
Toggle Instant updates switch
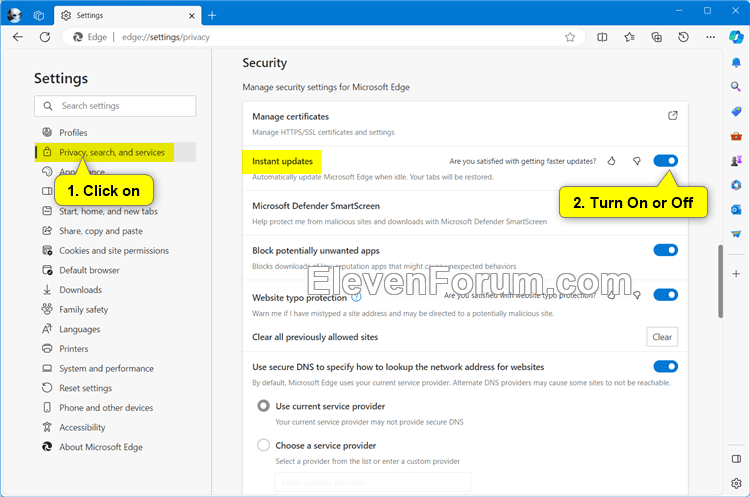(x=665, y=161)
